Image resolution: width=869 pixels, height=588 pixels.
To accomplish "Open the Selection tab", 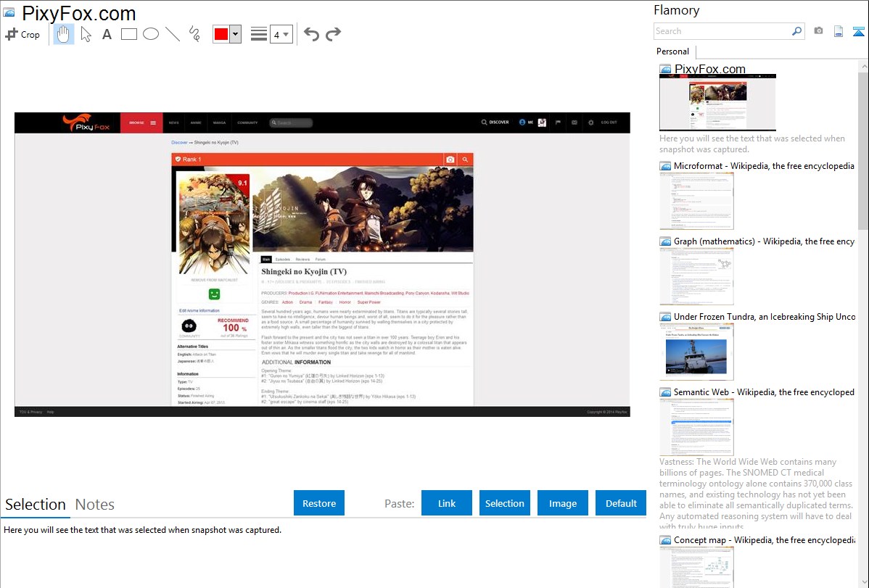I will [x=36, y=505].
